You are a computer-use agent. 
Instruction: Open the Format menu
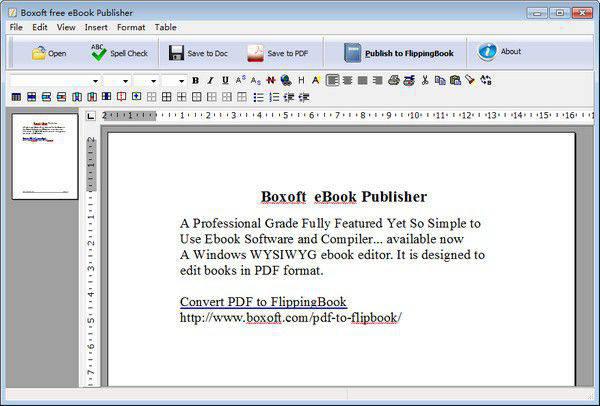click(131, 27)
